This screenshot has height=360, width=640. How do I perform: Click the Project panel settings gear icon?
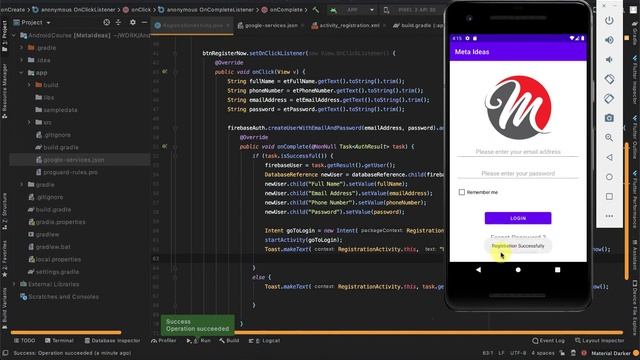pos(132,22)
